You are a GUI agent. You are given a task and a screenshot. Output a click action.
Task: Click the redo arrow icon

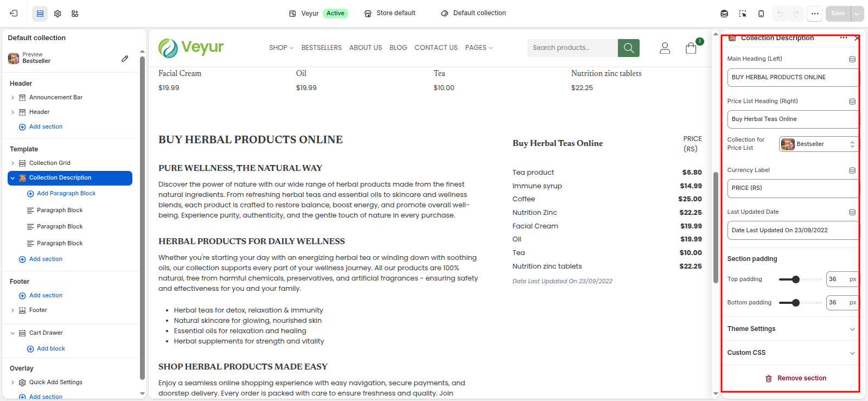796,14
